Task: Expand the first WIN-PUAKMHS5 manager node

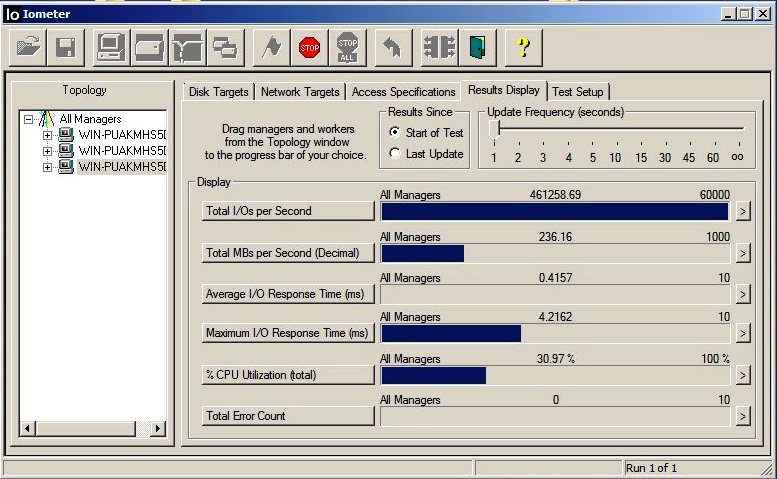Action: pos(47,135)
